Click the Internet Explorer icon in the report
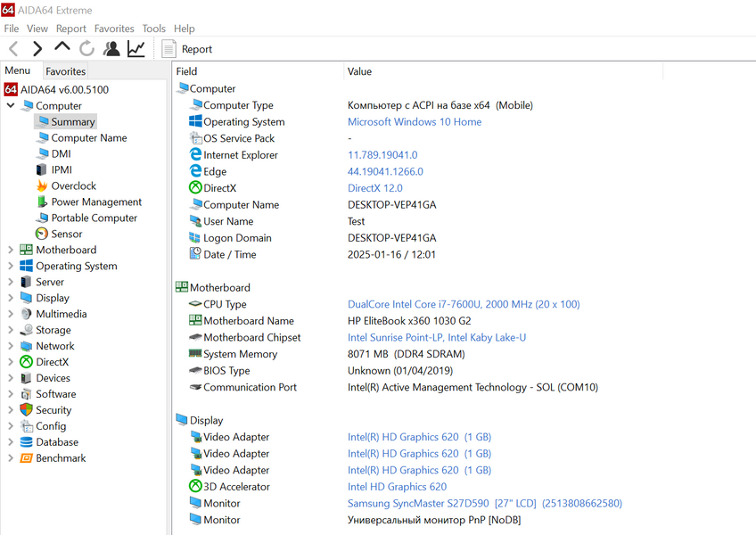Image resolution: width=756 pixels, height=535 pixels. 195,154
